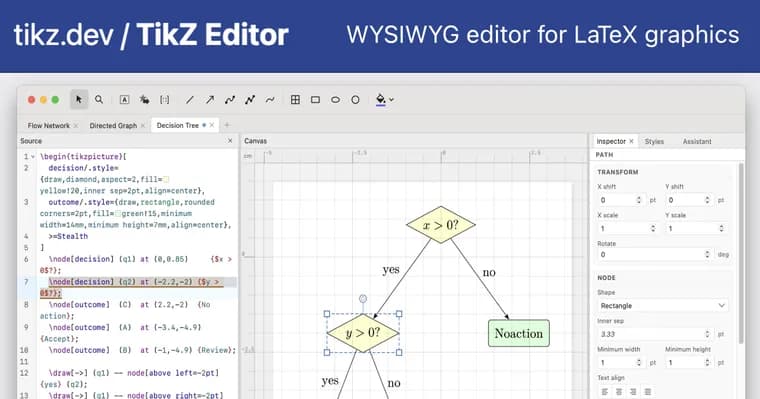Viewport: 760px width, 399px height.
Task: Set text align to justify
Action: [x=648, y=391]
